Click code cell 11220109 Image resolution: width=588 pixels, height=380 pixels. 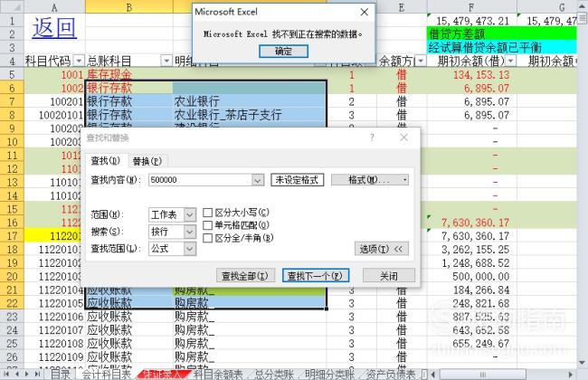[54, 357]
